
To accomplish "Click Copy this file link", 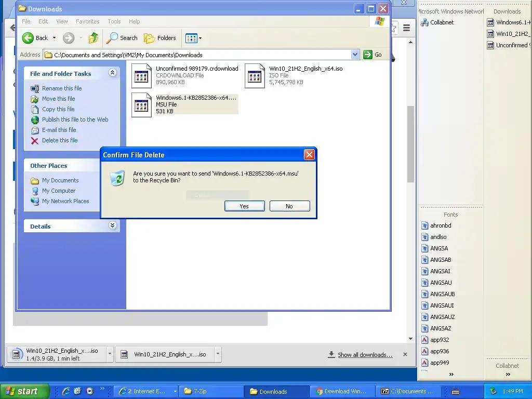I will click(58, 109).
